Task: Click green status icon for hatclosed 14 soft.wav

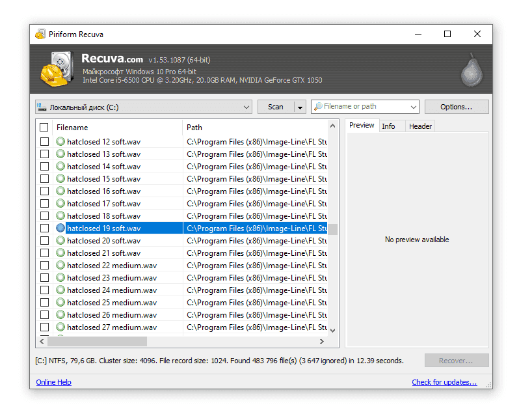Action: [60, 166]
